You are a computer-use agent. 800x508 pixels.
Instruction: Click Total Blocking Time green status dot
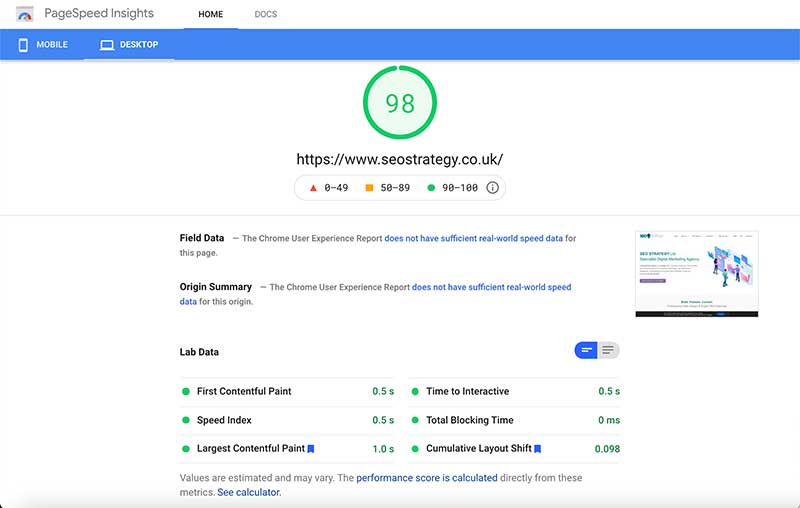(415, 420)
